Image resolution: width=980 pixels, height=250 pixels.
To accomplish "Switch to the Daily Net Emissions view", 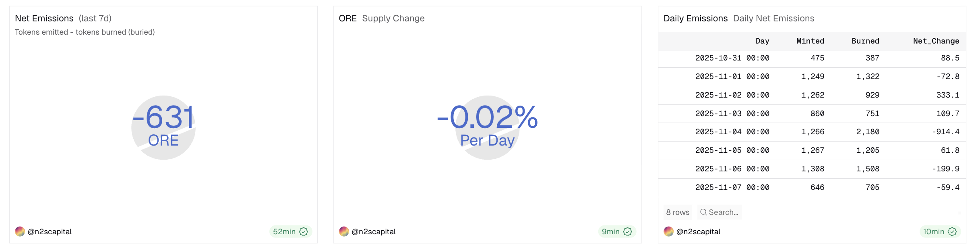I will pos(773,18).
